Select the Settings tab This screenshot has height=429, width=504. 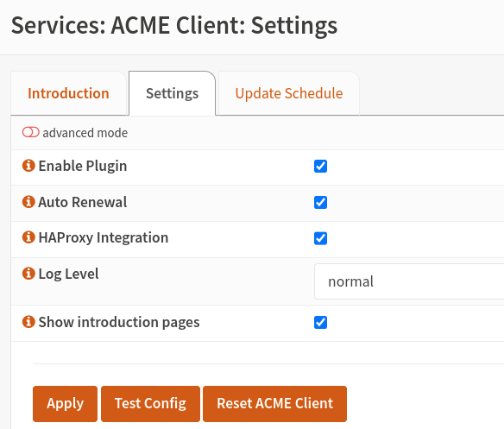(173, 93)
